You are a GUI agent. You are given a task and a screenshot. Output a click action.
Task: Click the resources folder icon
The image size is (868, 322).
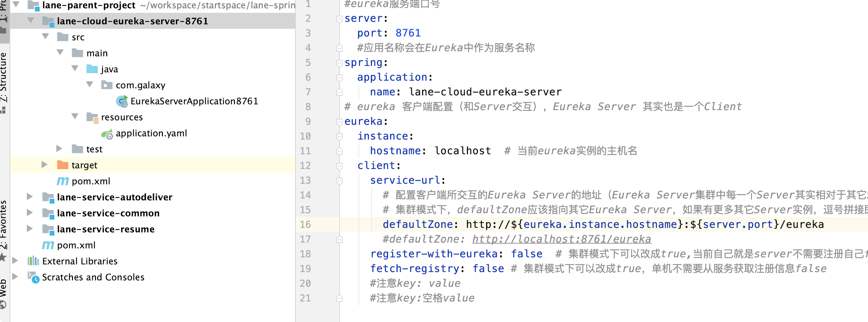click(92, 117)
